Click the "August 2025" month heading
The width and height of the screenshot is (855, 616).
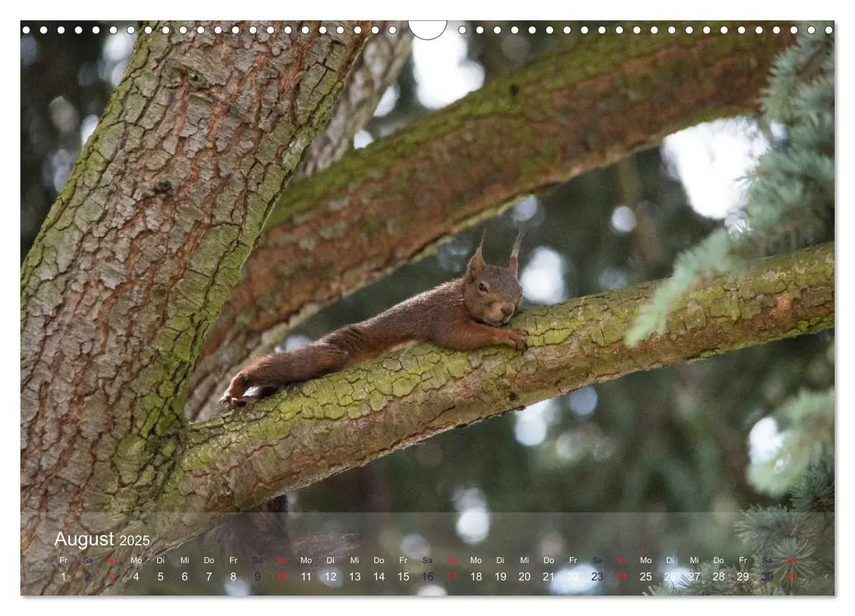click(102, 539)
